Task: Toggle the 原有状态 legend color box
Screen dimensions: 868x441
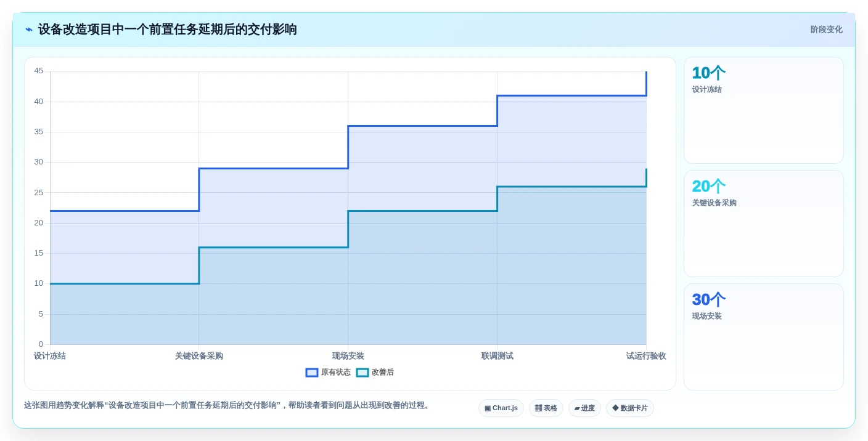Action: [312, 373]
